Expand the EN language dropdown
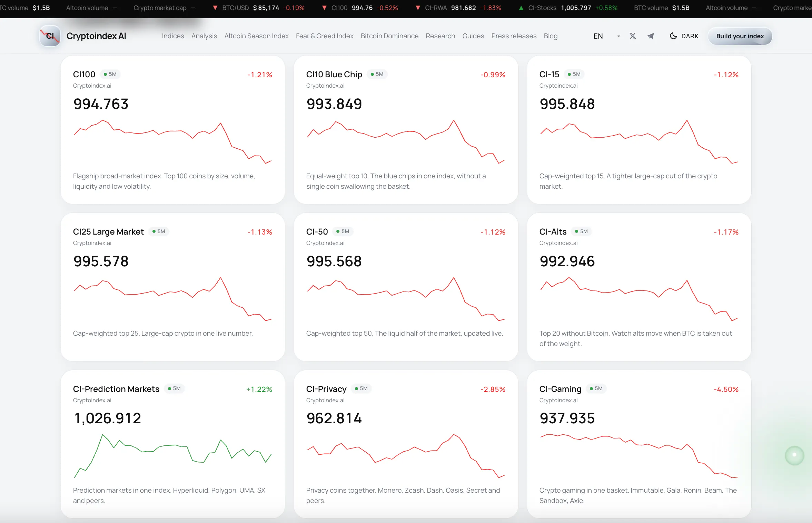 (607, 36)
